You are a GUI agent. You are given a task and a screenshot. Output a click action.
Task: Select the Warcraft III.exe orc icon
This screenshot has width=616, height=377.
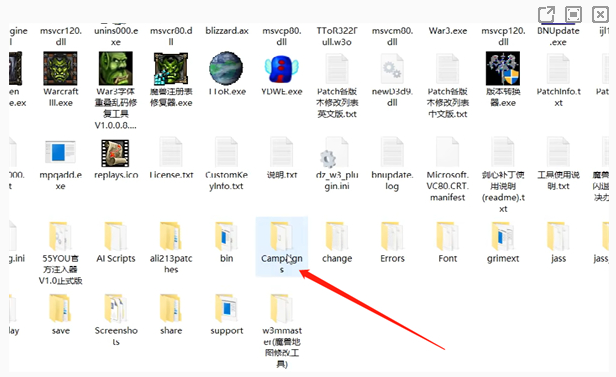pos(60,68)
